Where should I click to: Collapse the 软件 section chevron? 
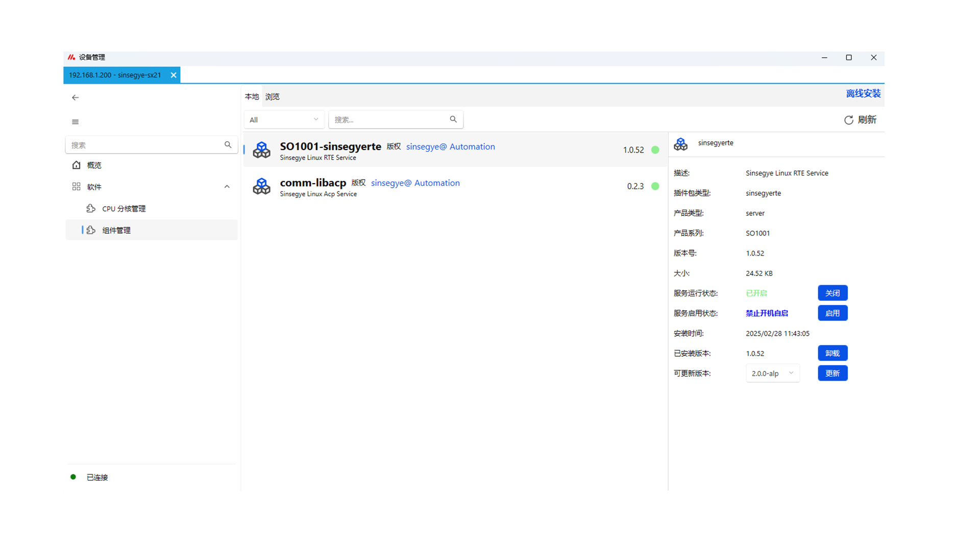(227, 187)
